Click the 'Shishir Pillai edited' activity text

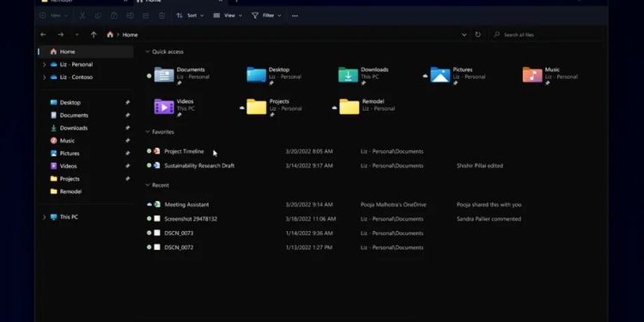pyautogui.click(x=480, y=166)
